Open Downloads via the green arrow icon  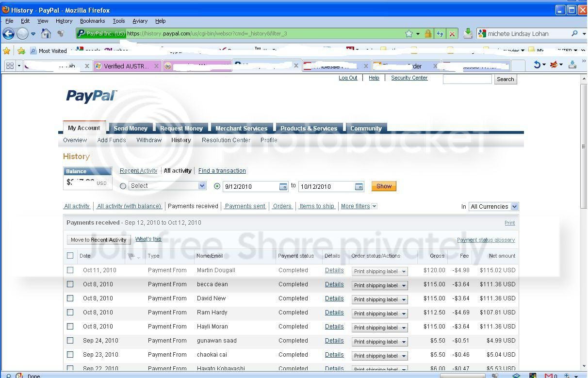point(468,33)
